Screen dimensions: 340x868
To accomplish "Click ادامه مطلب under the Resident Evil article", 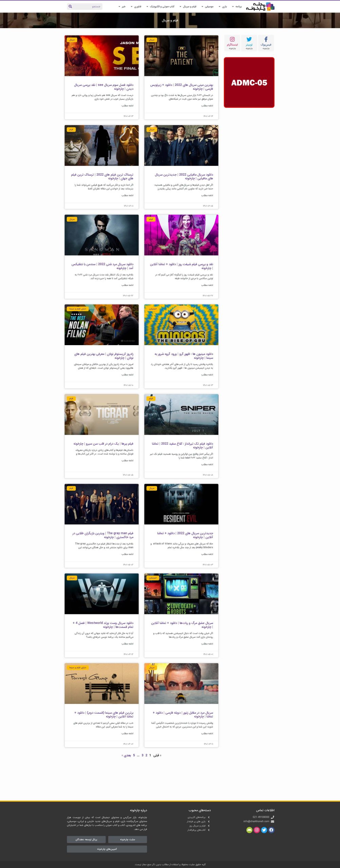I will click(x=207, y=554).
